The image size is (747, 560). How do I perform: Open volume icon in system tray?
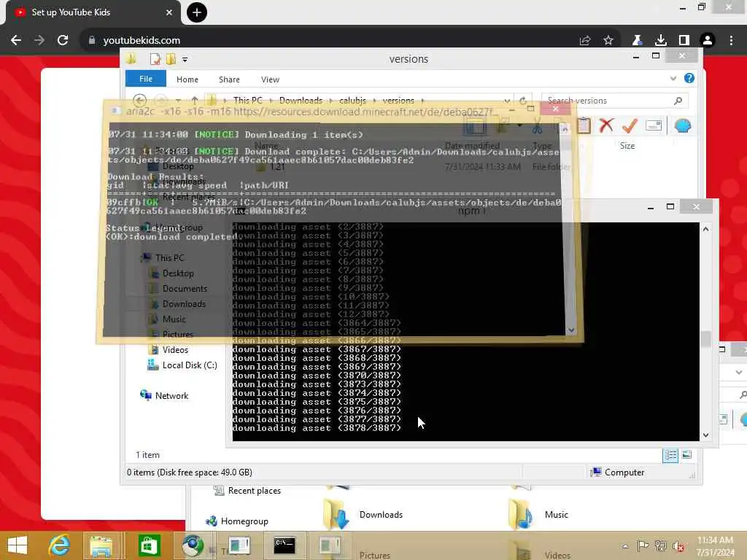pos(679,546)
